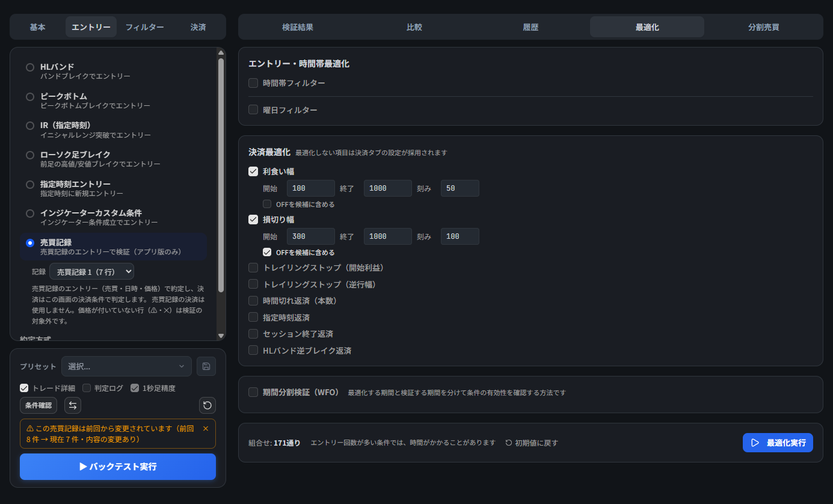Screen dimensions: 833x504
Task: Click the swap arrows icon beside 条件確認
Action: pos(73,405)
